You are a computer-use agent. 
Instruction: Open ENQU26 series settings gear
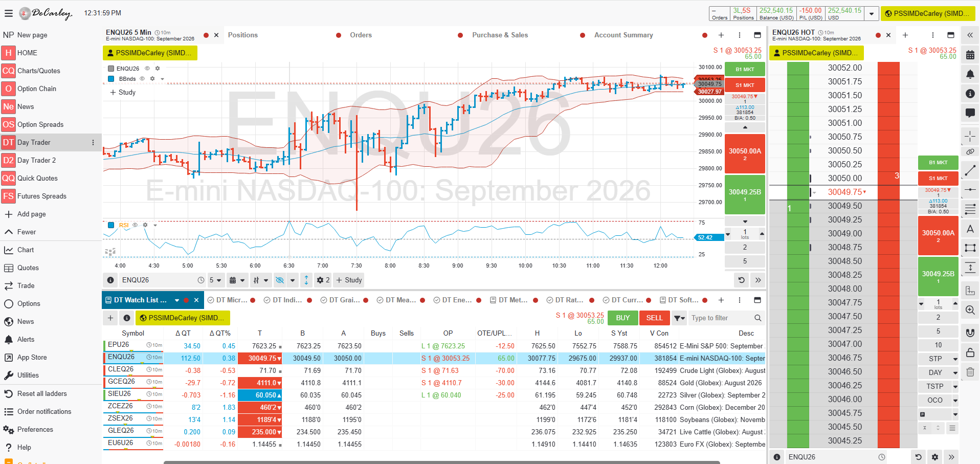(x=158, y=69)
